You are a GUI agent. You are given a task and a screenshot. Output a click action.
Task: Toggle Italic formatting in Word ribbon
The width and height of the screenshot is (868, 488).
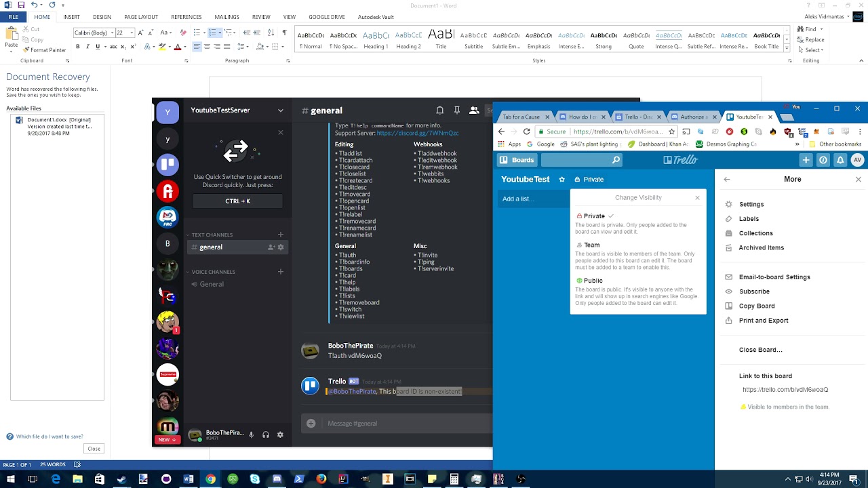point(88,47)
